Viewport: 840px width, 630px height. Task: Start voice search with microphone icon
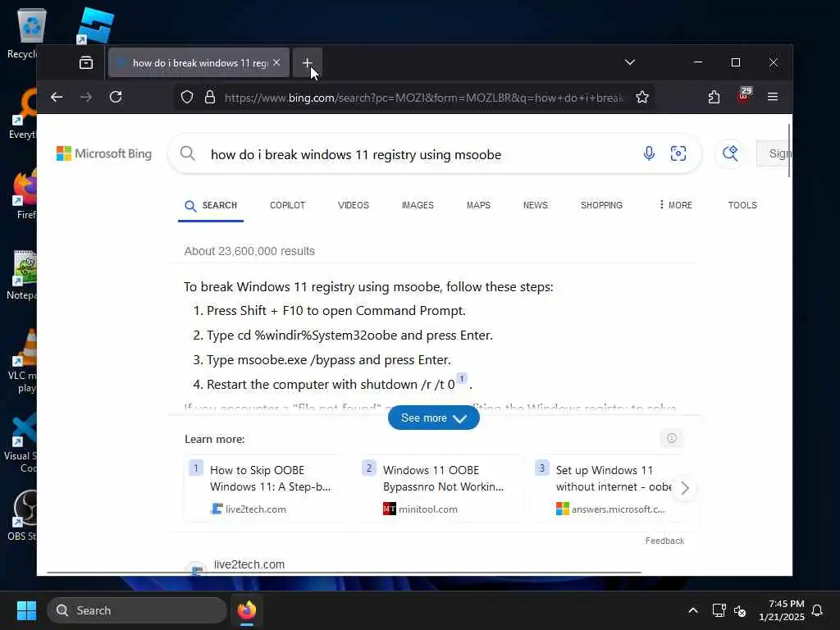[649, 153]
